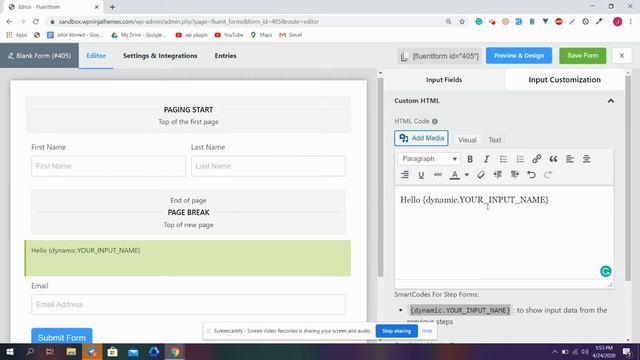Clear formatting with eraser icon
This screenshot has width=640, height=360.
[481, 175]
